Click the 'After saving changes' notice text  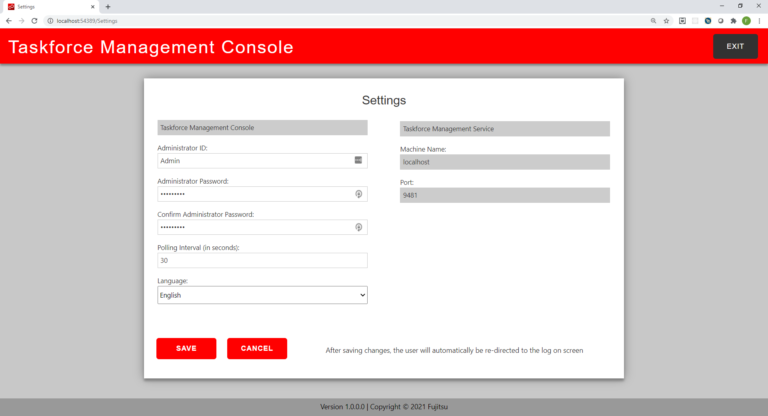[x=454, y=350]
